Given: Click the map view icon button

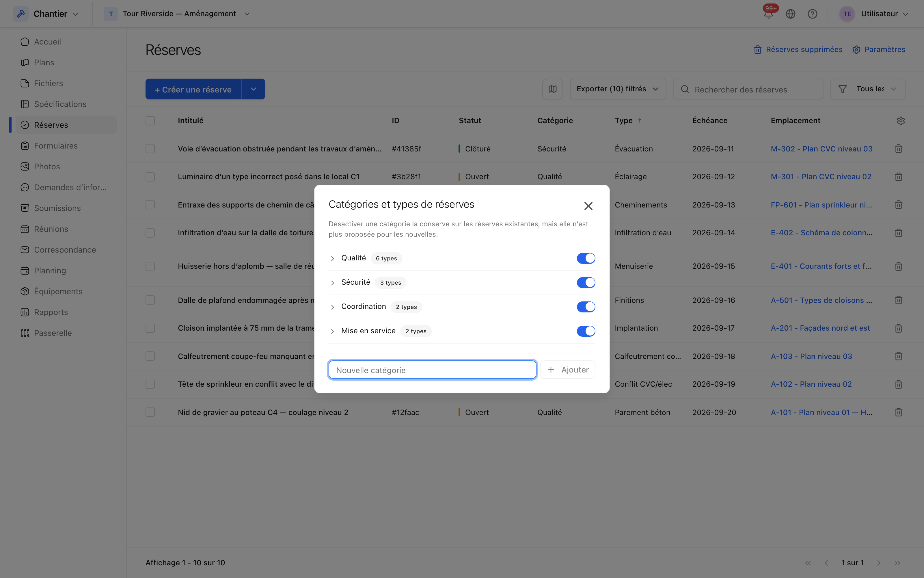Looking at the screenshot, I should [x=552, y=89].
